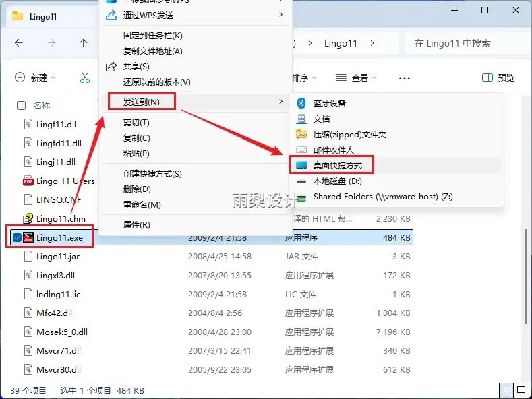The height and width of the screenshot is (399, 532).
Task: Click the Msvcr80.dll file icon
Action: [x=28, y=369]
